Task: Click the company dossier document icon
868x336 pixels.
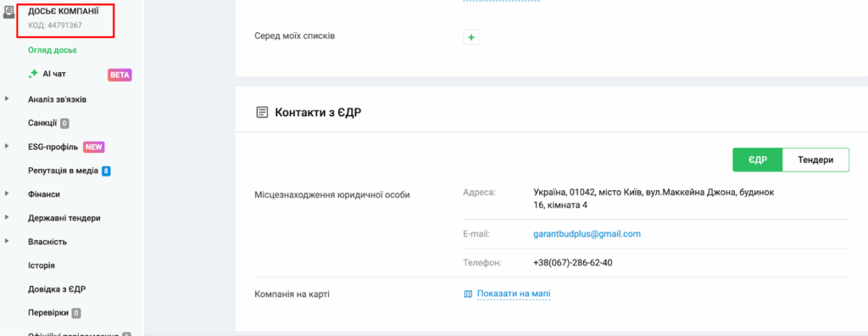Action: 8,11
